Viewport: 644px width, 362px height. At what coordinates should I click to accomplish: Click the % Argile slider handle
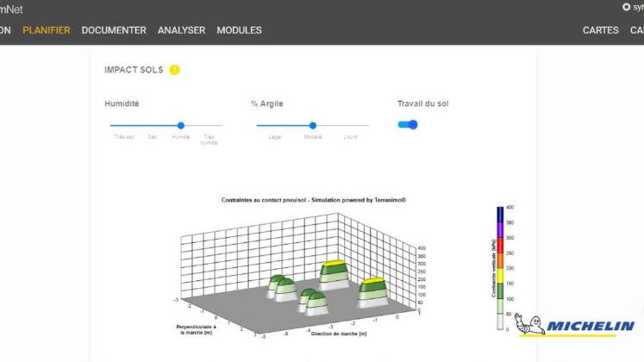click(312, 126)
